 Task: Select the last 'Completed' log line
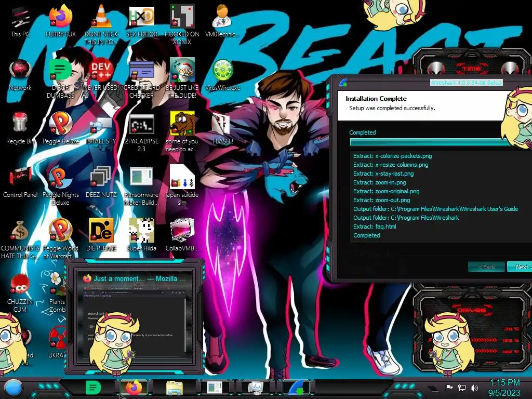(x=366, y=235)
